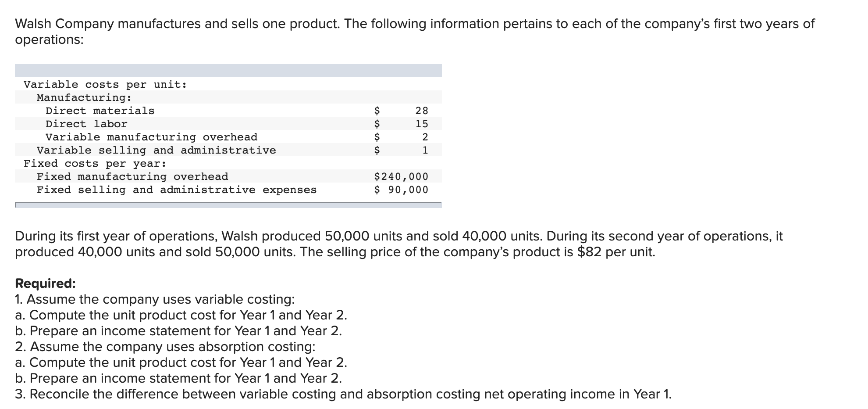This screenshot has height=409, width=868.
Task: Click the $240,000 fixed overhead amount
Action: (x=401, y=176)
